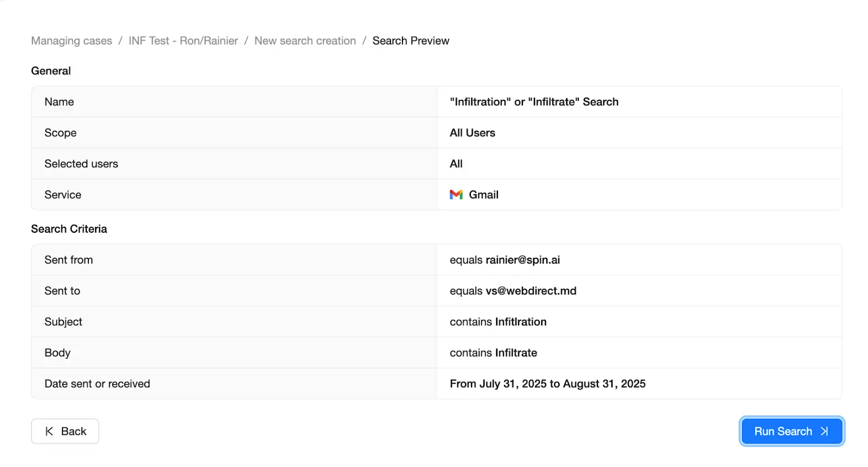The image size is (868, 467).
Task: Click the Run Search button
Action: (792, 431)
